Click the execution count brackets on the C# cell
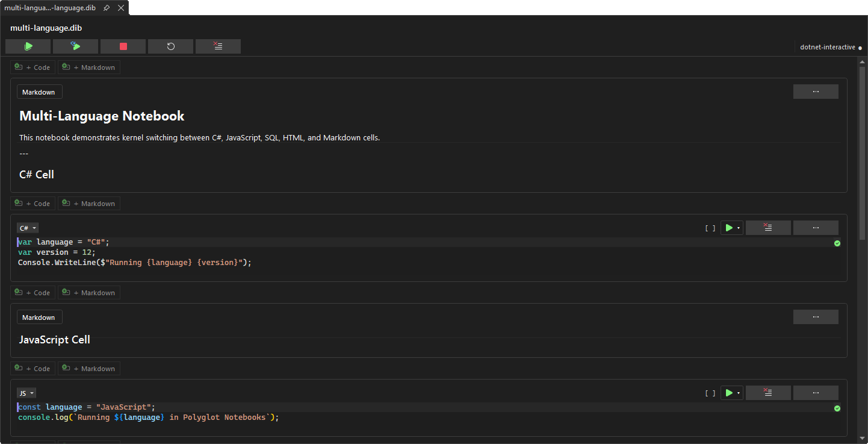 click(x=710, y=227)
